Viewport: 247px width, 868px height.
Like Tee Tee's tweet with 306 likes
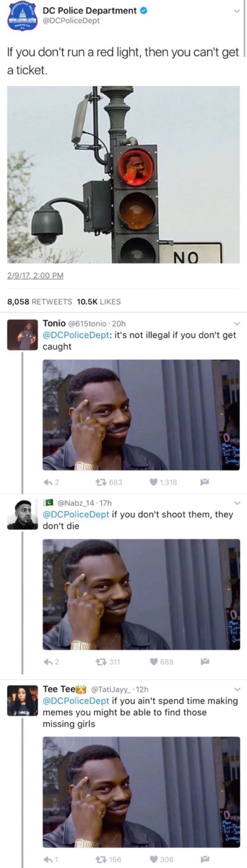[153, 860]
